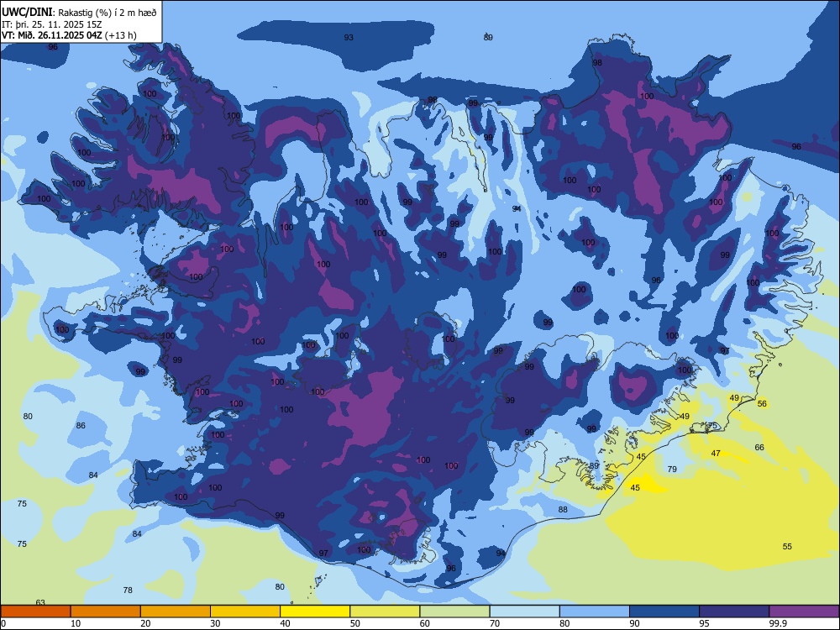Click the 'UWC/DINI: Rakastig (%) í 2 m hæð' title

coord(79,12)
